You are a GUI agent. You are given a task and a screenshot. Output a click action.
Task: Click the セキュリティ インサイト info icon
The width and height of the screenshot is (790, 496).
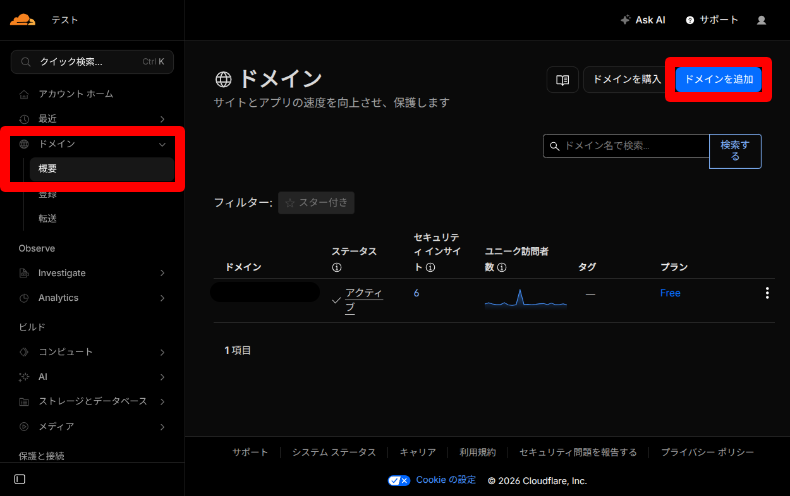pos(430,268)
